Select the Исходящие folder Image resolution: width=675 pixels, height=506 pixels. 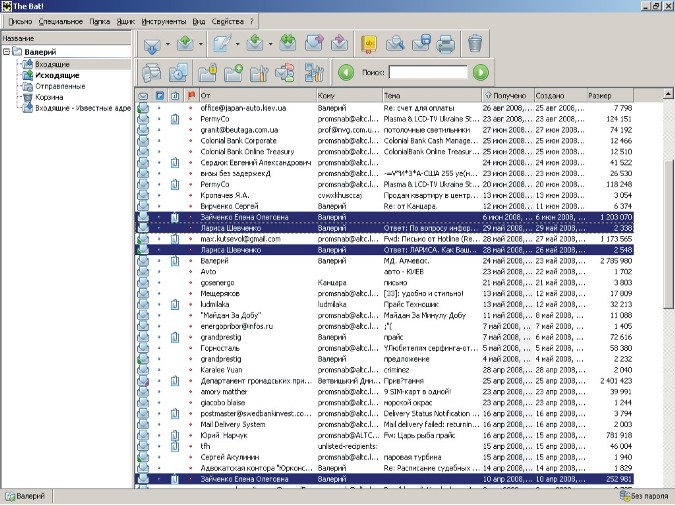(57, 75)
